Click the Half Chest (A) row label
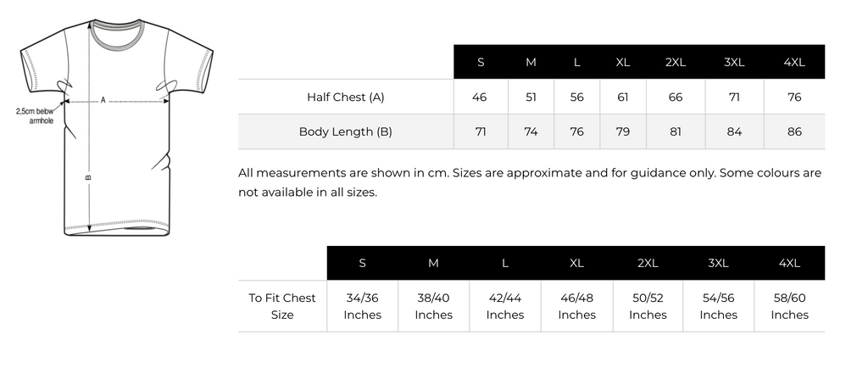The image size is (868, 368). pos(346,98)
